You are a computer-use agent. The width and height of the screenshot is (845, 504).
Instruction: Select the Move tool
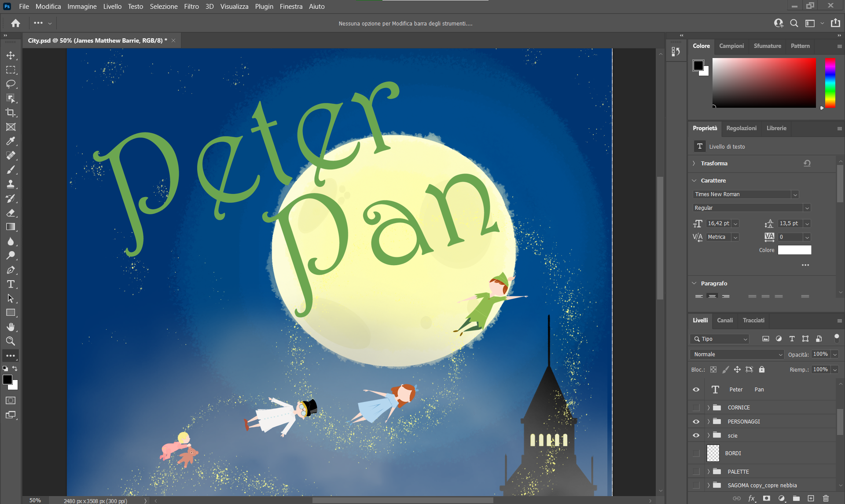tap(11, 55)
